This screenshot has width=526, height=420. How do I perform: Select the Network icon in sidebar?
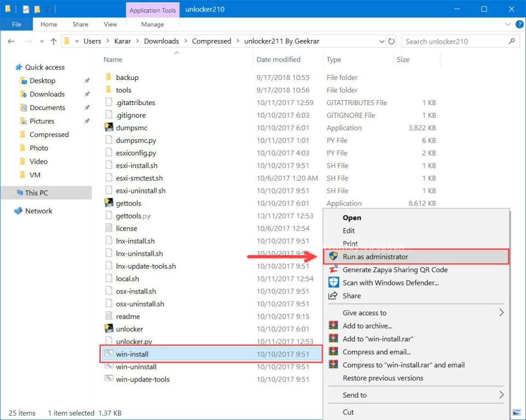tap(19, 211)
